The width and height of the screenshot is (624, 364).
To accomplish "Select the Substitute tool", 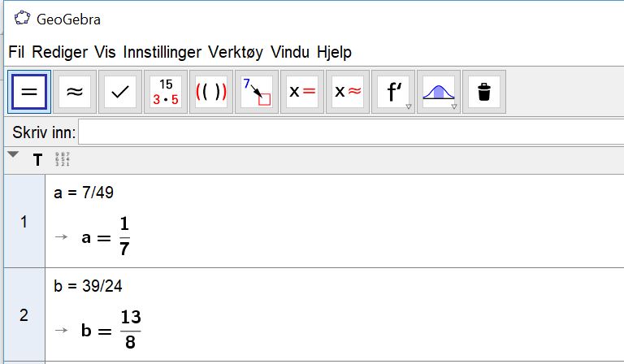I will pyautogui.click(x=257, y=92).
